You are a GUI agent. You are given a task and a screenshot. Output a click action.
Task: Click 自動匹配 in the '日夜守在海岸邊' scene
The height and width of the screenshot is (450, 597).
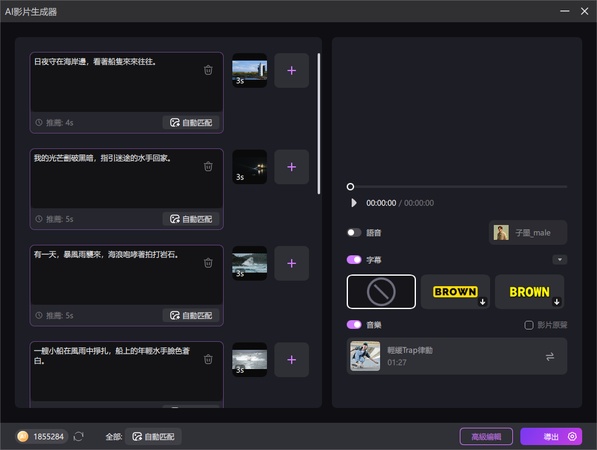pyautogui.click(x=191, y=123)
